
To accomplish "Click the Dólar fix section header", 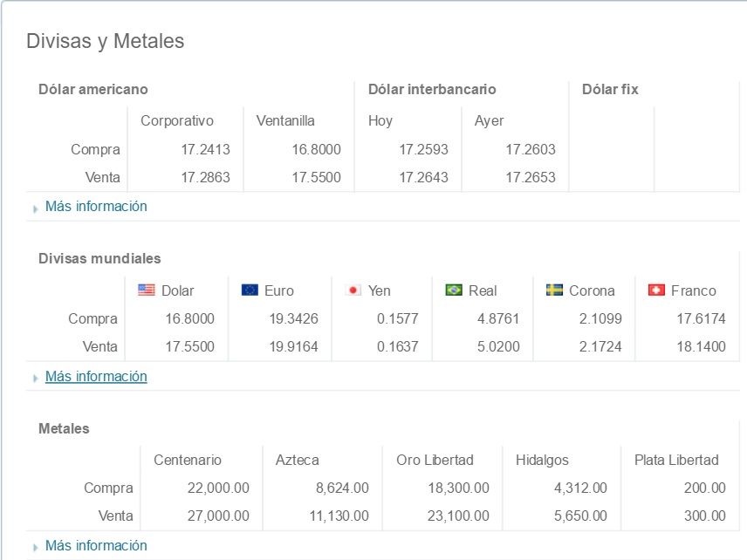I will click(x=609, y=89).
